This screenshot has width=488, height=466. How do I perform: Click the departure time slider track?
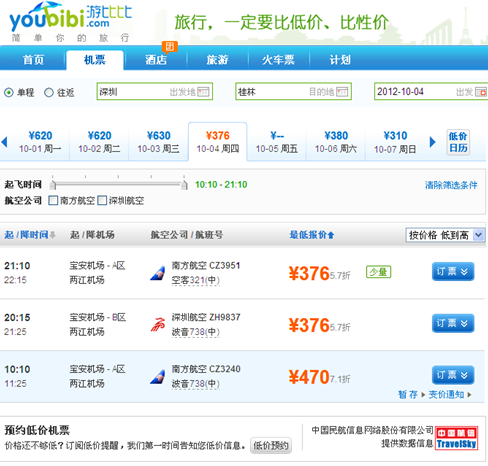119,184
